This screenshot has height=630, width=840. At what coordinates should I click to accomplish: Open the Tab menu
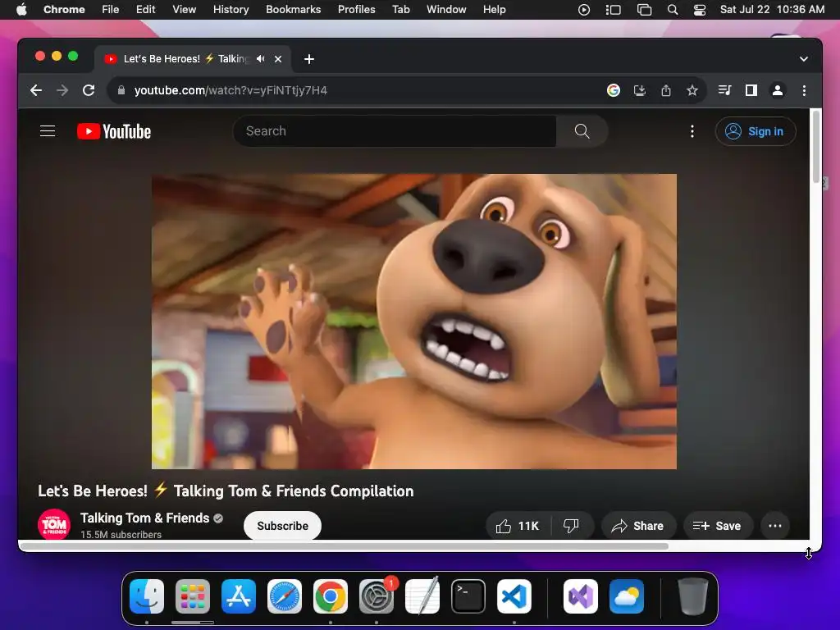[x=400, y=10]
